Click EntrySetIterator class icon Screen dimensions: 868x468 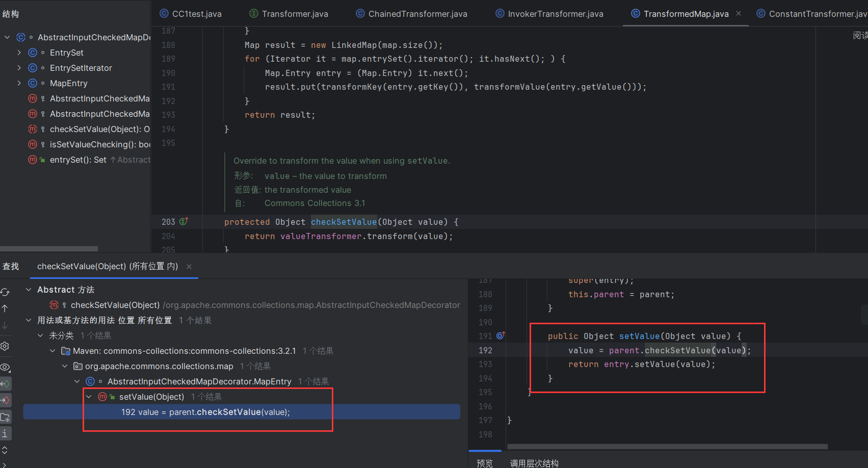pos(33,68)
